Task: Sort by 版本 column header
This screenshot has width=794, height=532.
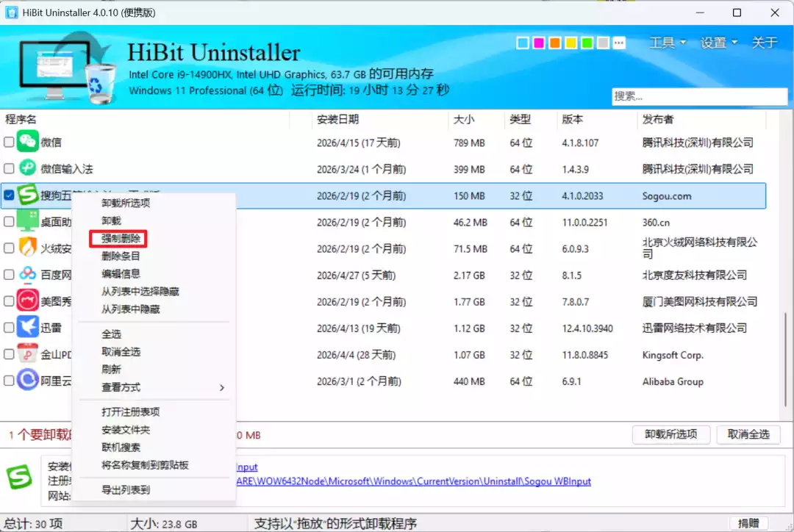Action: [x=572, y=119]
